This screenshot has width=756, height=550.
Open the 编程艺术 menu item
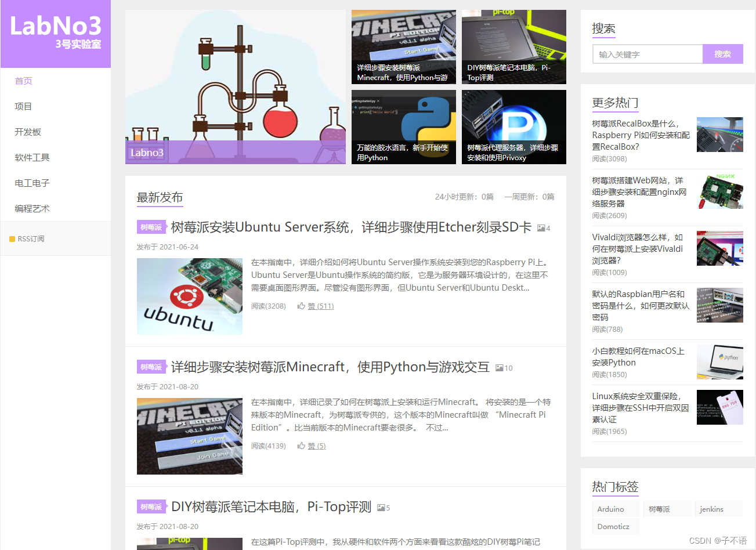32,208
